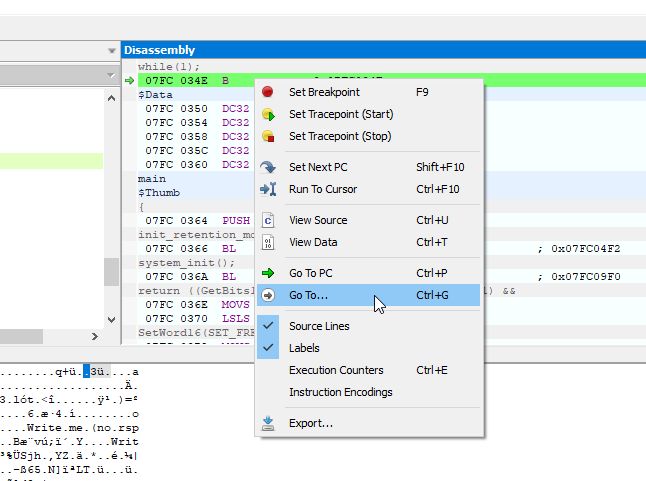Image resolution: width=646 pixels, height=481 pixels.
Task: Select Go To PC entry
Action: coord(369,273)
